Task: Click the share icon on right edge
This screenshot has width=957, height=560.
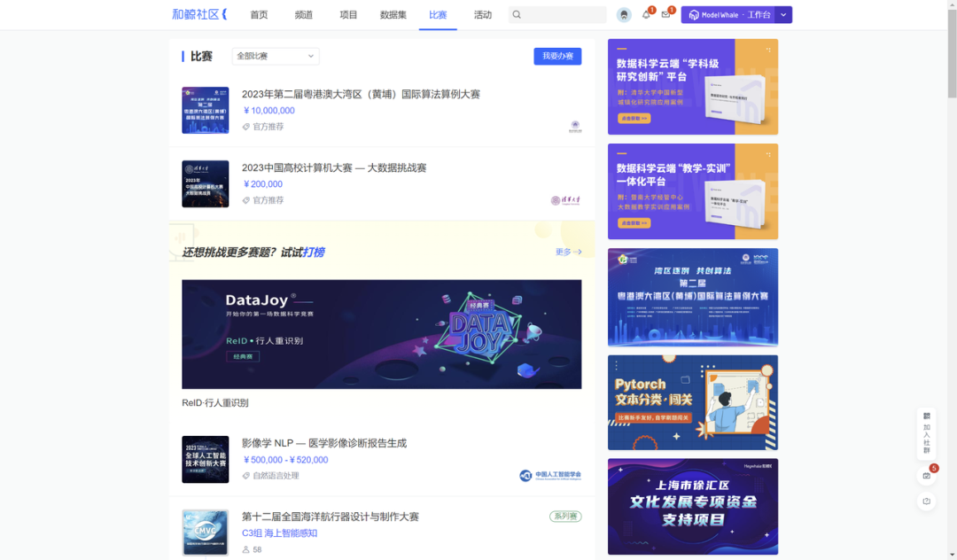Action: click(x=926, y=502)
